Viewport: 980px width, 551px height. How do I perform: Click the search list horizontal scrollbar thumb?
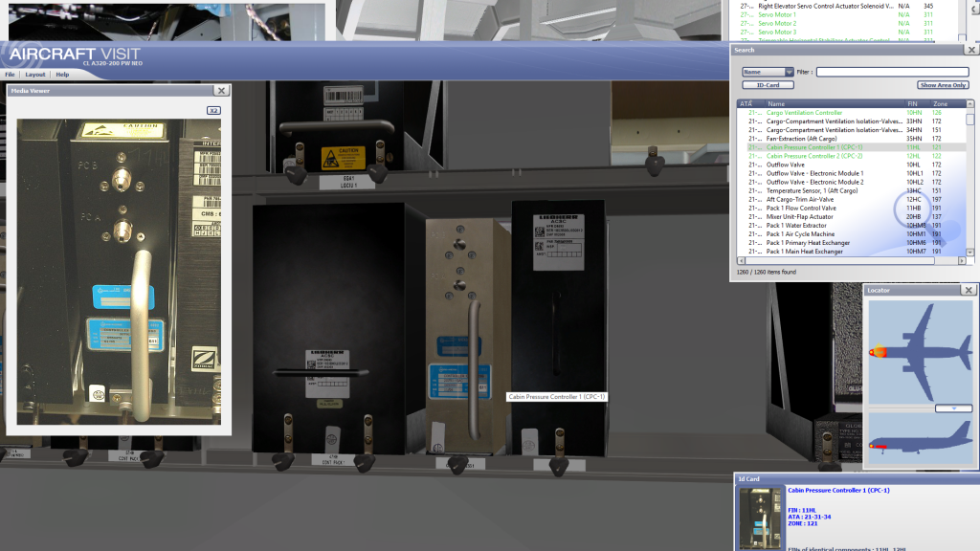pyautogui.click(x=840, y=261)
